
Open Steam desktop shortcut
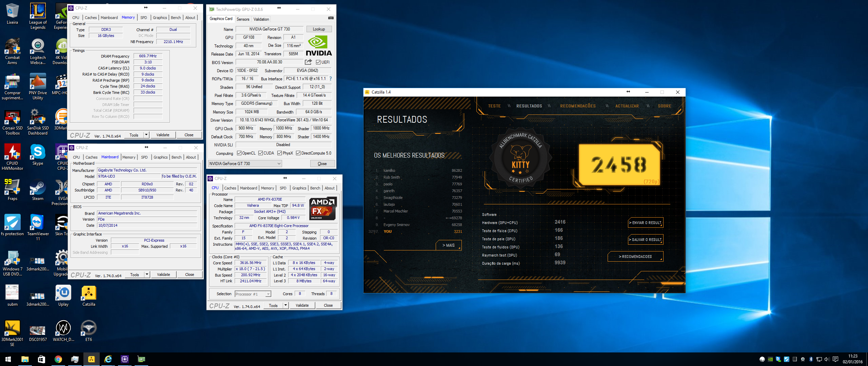pyautogui.click(x=38, y=190)
